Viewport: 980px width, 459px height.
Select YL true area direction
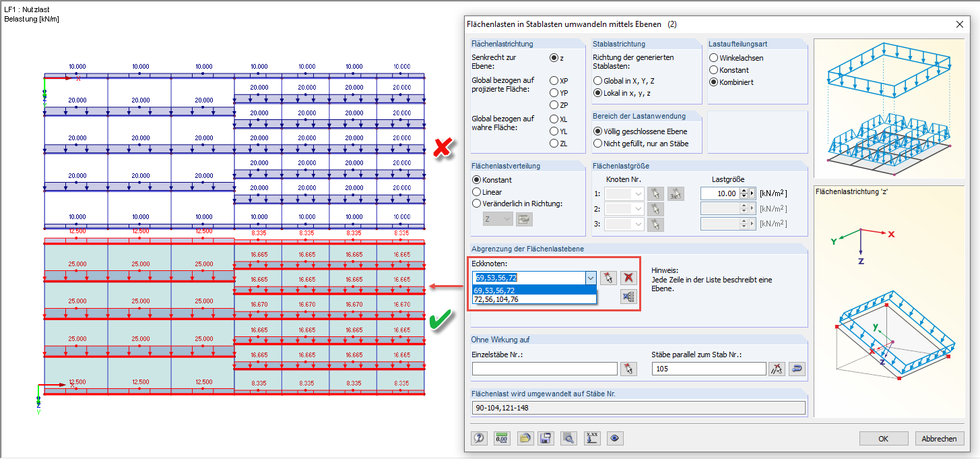click(x=554, y=131)
